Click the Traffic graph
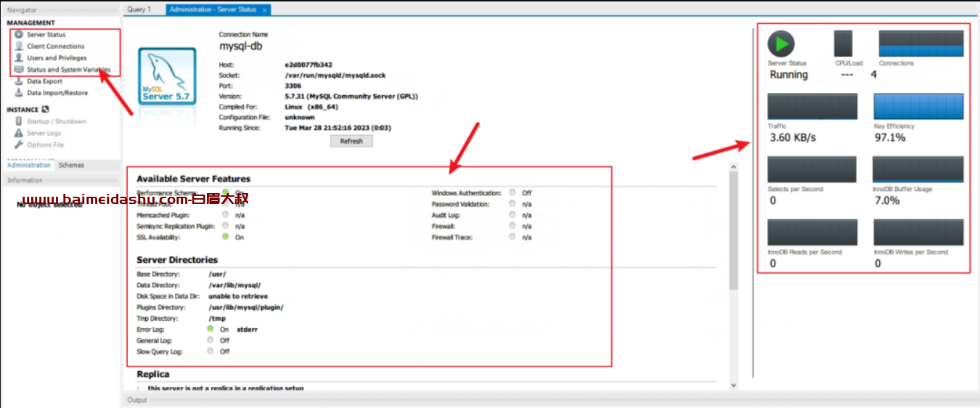Image resolution: width=980 pixels, height=408 pixels. (x=812, y=106)
